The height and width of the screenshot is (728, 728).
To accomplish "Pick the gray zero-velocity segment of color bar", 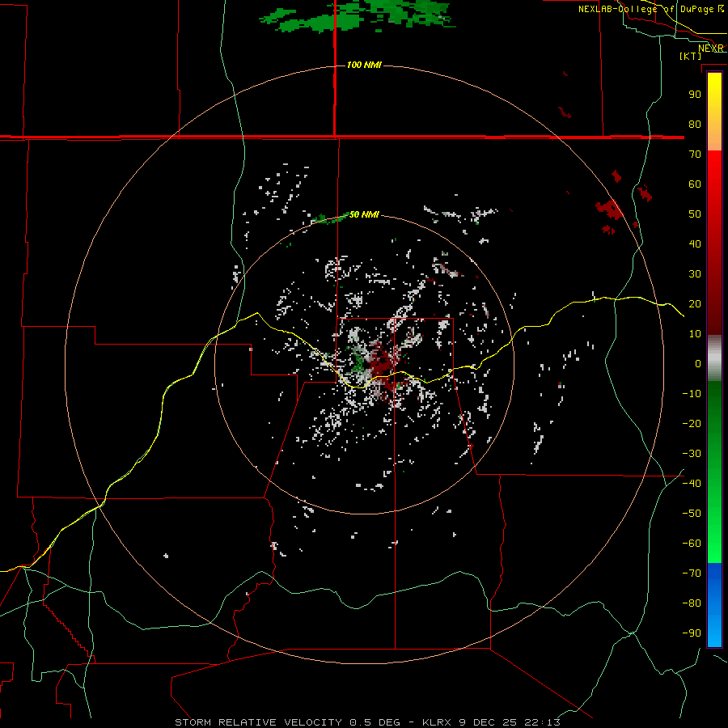I will pos(714,358).
